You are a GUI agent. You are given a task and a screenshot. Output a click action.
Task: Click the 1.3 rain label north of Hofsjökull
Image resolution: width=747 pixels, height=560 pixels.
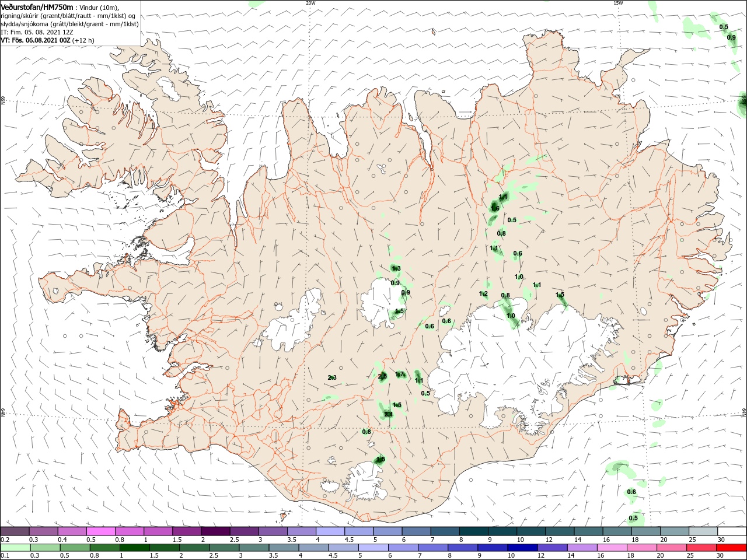pyautogui.click(x=396, y=268)
